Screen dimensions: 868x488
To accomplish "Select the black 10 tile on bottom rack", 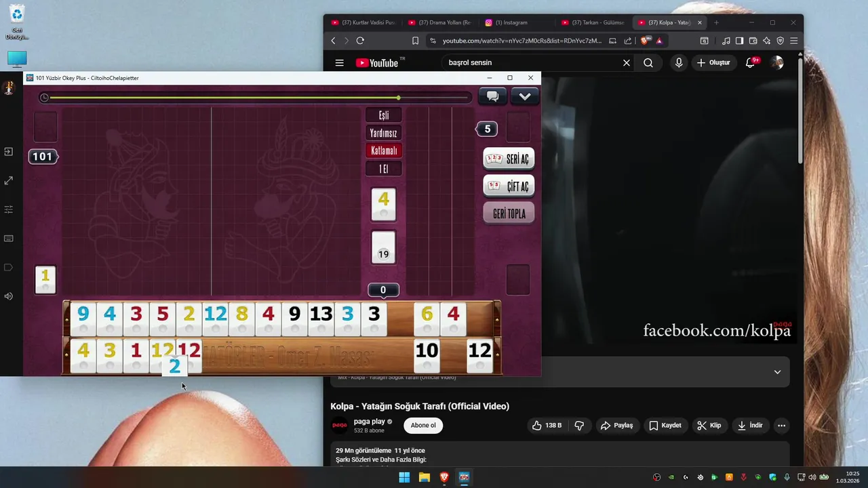I will [x=427, y=356].
